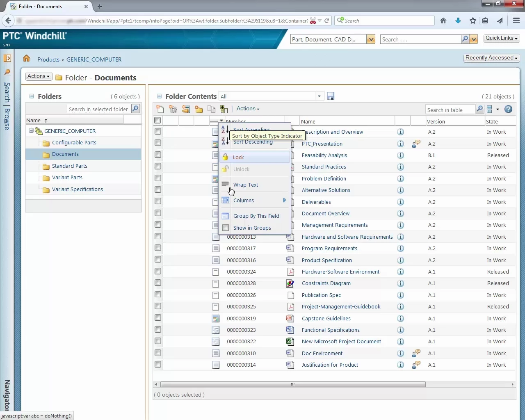Click the Products breadcrumb link

point(48,59)
